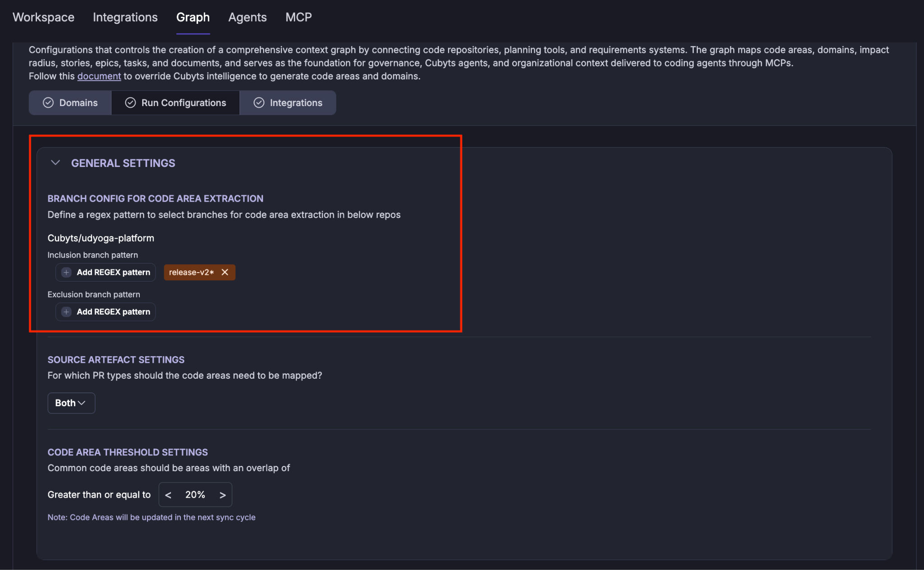924x570 pixels.
Task: Click the Domains checkmark circle icon
Action: tap(48, 102)
